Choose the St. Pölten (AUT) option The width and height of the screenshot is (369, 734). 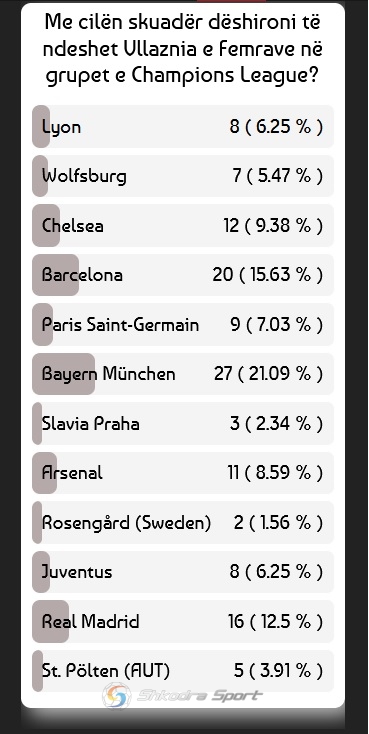click(x=183, y=671)
